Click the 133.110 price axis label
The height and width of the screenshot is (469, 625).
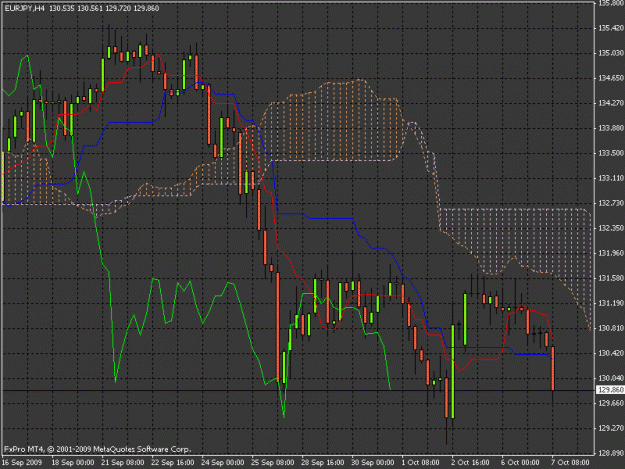(611, 179)
